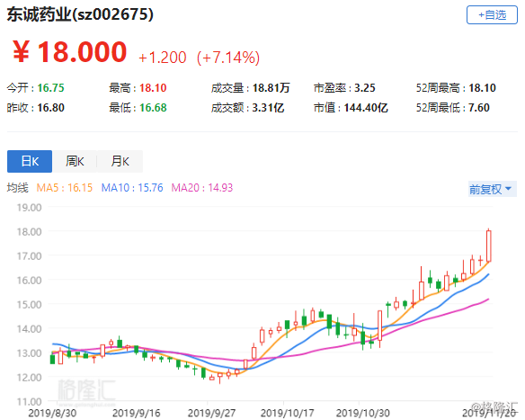Click the 2019/10/30 date label

coord(363,414)
